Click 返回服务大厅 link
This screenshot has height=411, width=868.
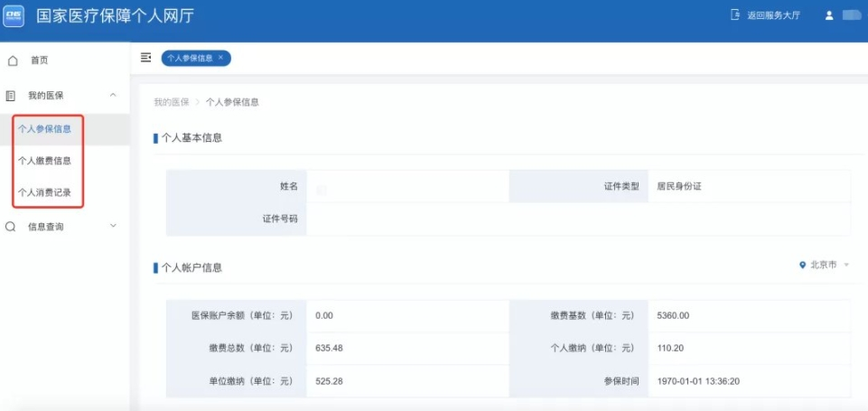773,15
